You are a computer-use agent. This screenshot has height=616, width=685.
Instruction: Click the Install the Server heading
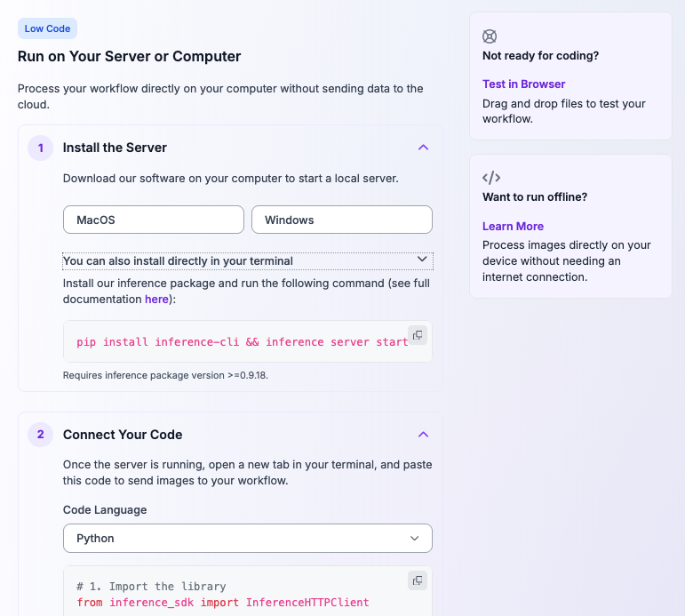point(115,148)
